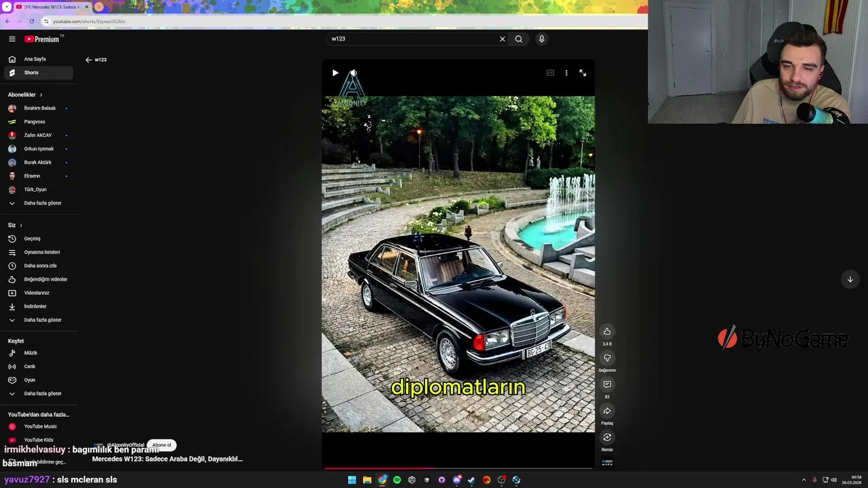Image resolution: width=868 pixels, height=488 pixels.
Task: Share the Short (Paylaş)
Action: click(607, 411)
